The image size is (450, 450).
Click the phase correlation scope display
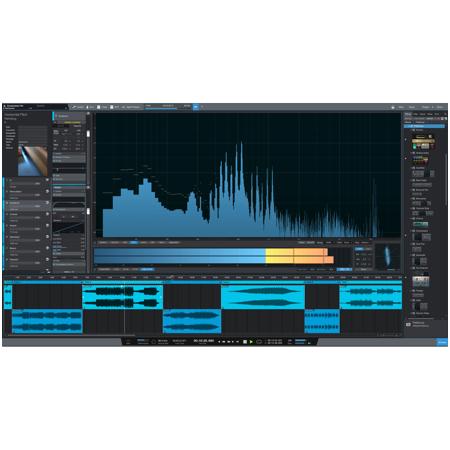pyautogui.click(x=387, y=256)
